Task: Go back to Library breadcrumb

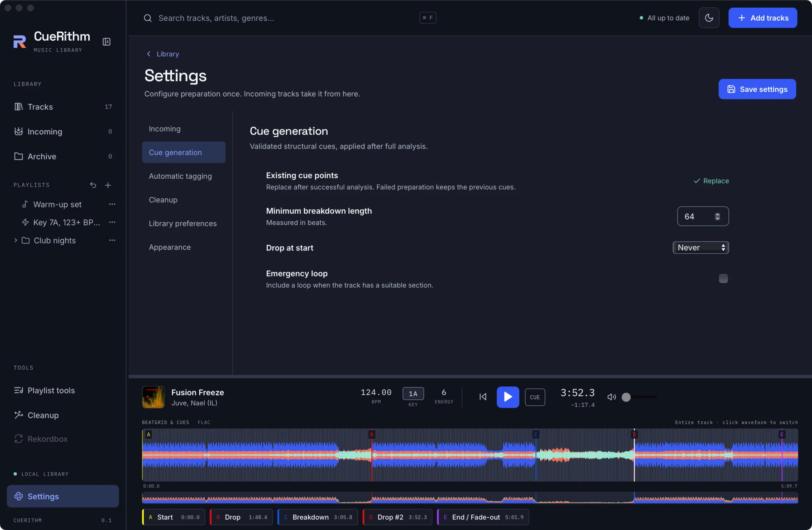Action: coord(162,54)
